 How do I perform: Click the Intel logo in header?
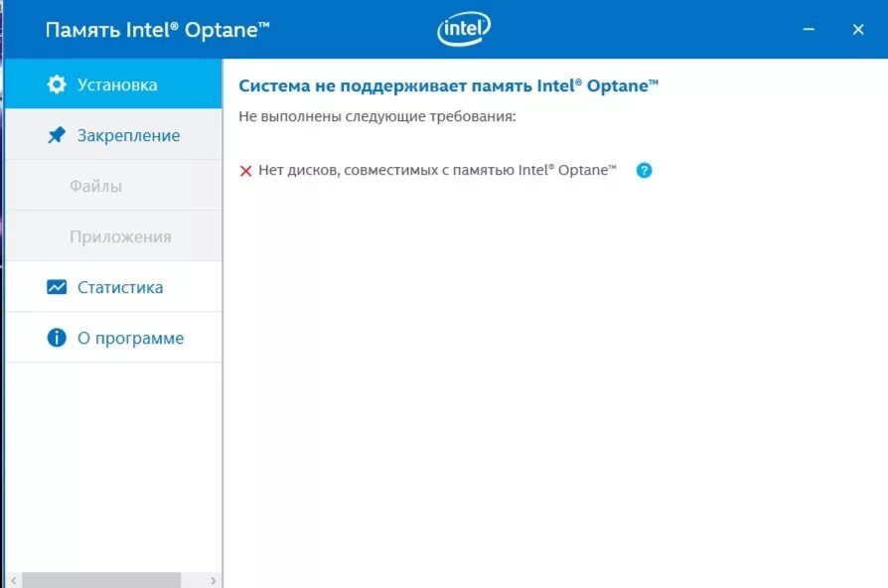[x=464, y=29]
